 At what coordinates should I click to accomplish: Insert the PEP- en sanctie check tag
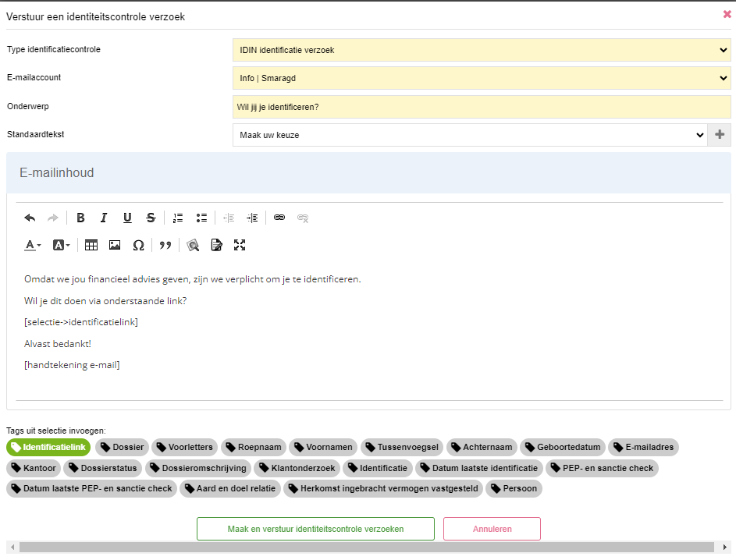(603, 468)
